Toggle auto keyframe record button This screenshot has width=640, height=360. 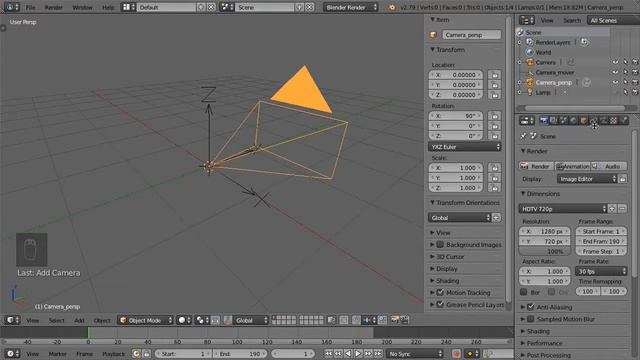(x=456, y=354)
